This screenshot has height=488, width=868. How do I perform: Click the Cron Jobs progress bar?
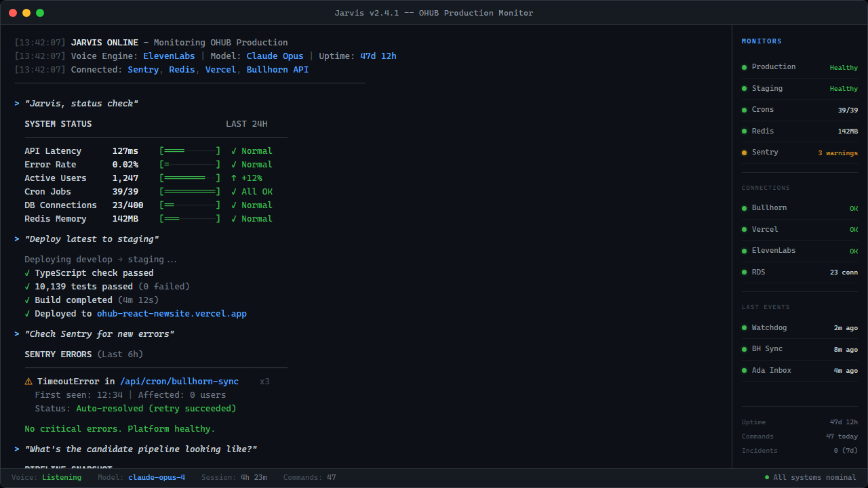pyautogui.click(x=190, y=192)
